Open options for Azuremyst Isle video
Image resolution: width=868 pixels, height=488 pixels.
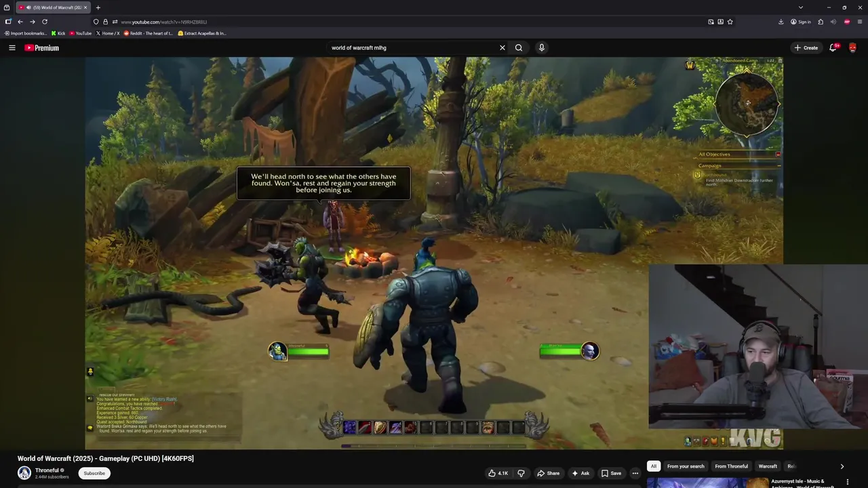click(x=847, y=482)
